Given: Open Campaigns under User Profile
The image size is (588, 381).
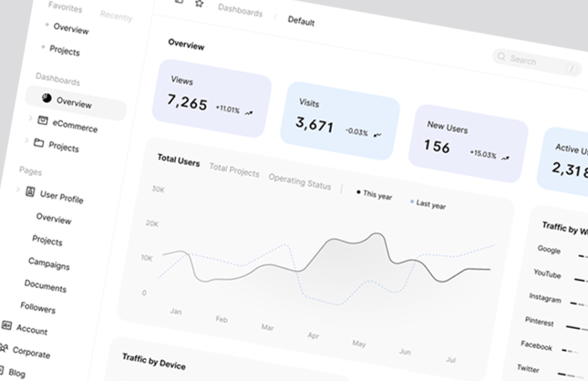Looking at the screenshot, I should tap(49, 263).
